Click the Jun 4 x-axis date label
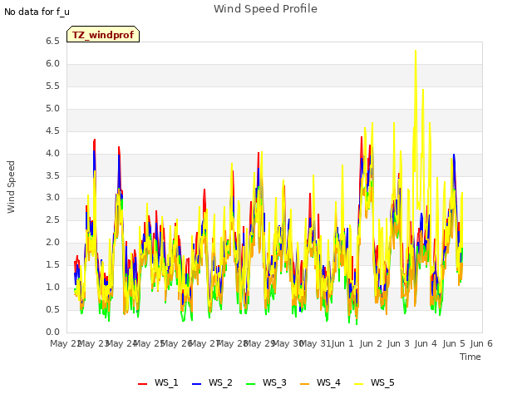The height and width of the screenshot is (399, 532). point(426,343)
